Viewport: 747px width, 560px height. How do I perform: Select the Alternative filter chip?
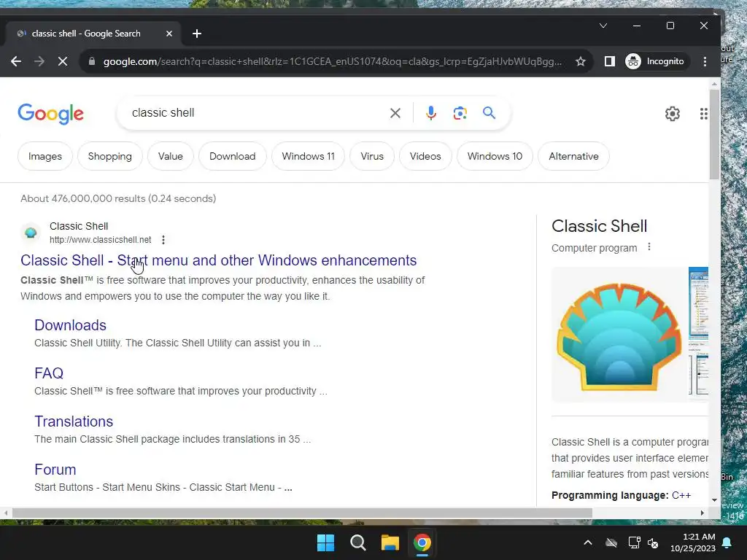pos(573,156)
